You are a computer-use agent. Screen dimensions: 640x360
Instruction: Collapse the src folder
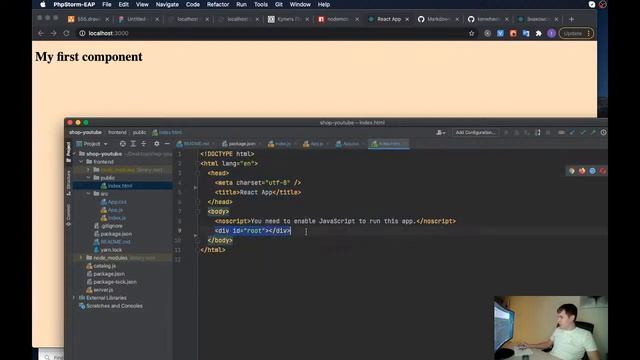click(89, 194)
